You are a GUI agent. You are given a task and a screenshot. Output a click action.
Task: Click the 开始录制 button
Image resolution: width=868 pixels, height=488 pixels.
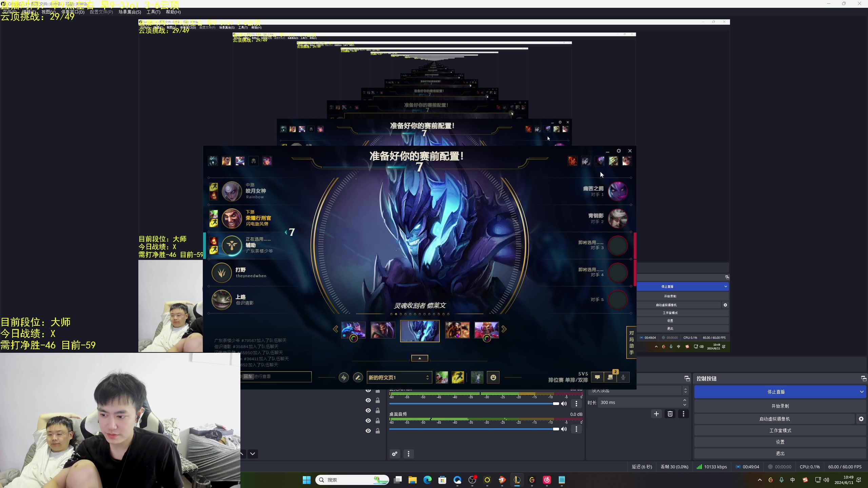point(780,406)
